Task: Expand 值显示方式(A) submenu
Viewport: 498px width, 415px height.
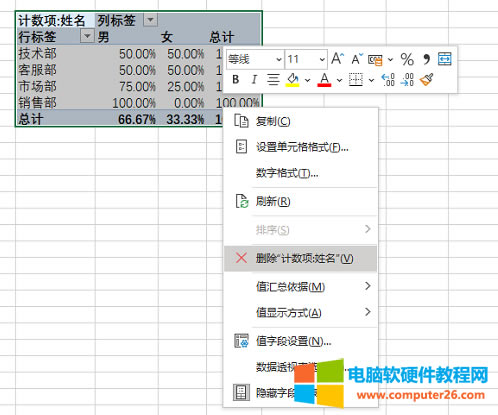Action: point(300,313)
